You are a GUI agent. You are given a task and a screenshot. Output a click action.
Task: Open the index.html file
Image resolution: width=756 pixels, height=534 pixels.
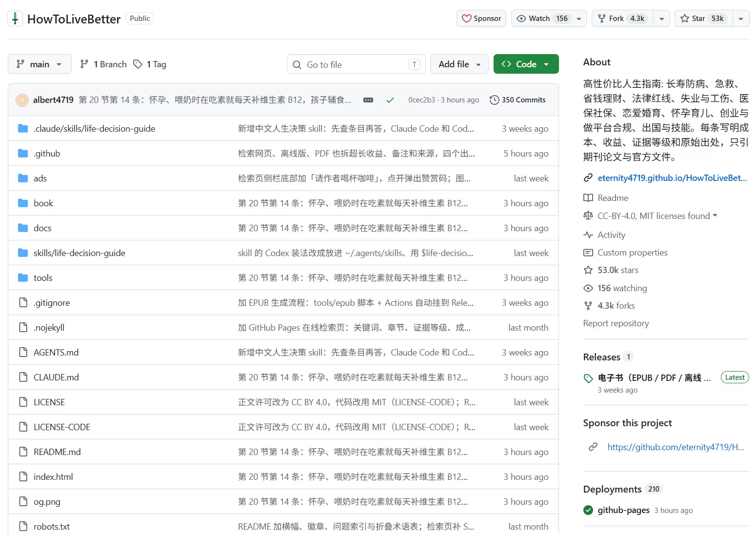point(53,477)
